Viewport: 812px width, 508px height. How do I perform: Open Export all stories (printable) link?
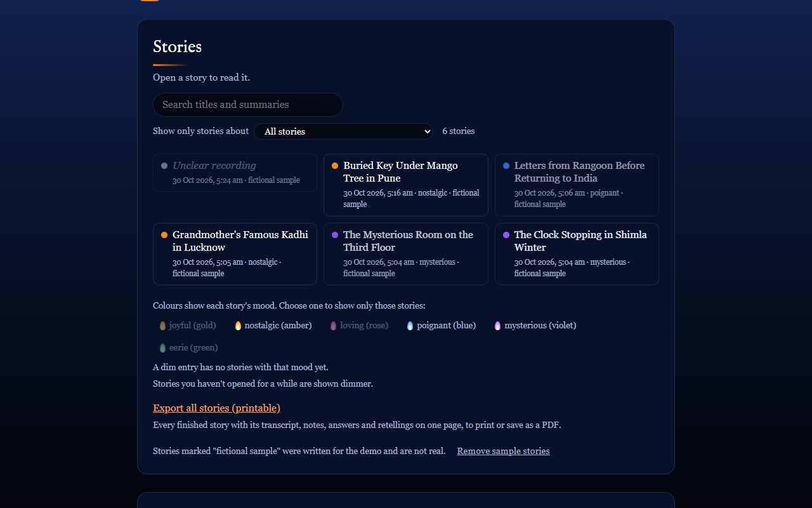pyautogui.click(x=216, y=408)
